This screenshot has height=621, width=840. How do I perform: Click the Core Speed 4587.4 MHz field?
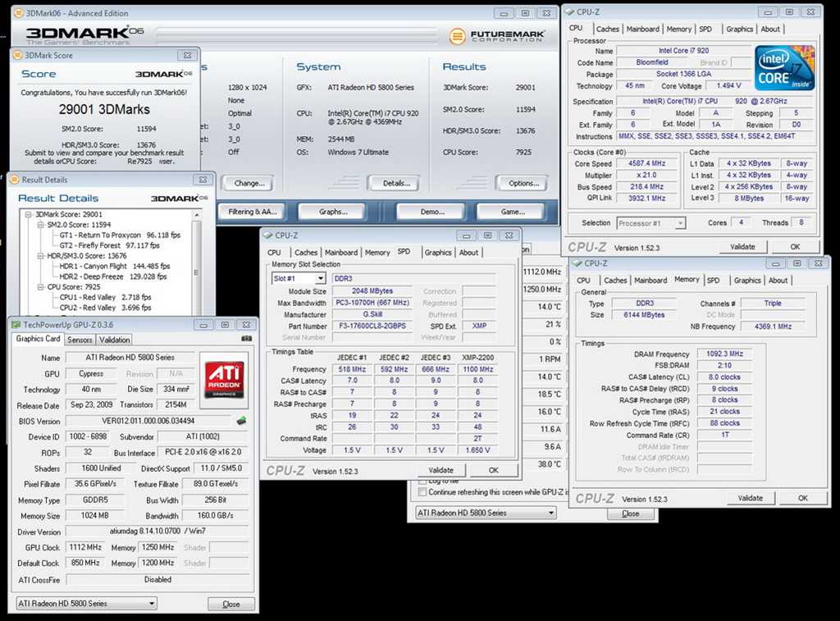(x=647, y=163)
